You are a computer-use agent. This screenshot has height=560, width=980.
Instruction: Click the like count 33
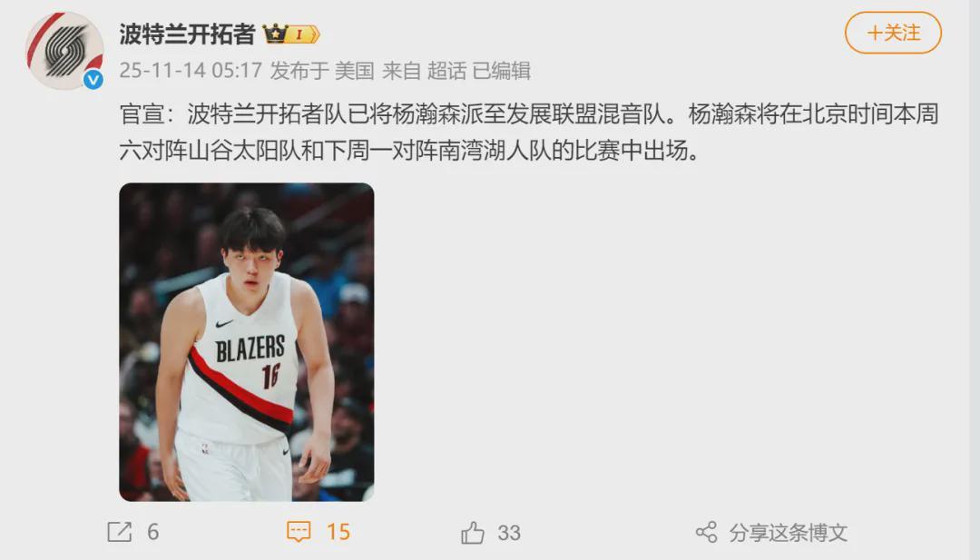pyautogui.click(x=509, y=533)
